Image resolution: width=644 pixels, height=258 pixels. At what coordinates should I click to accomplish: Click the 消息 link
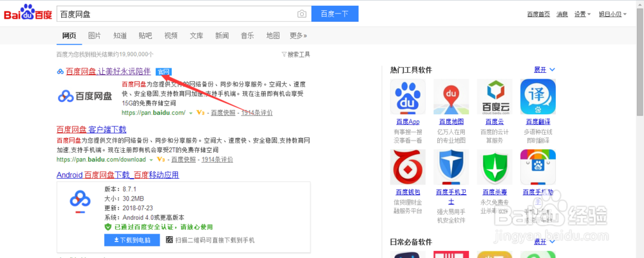click(x=562, y=14)
